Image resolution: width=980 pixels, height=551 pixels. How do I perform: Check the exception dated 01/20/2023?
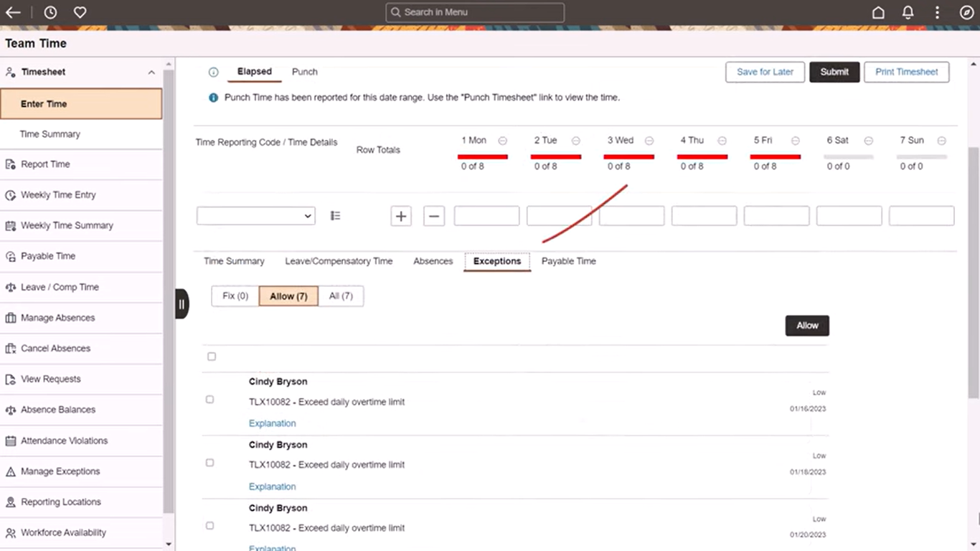tap(209, 525)
